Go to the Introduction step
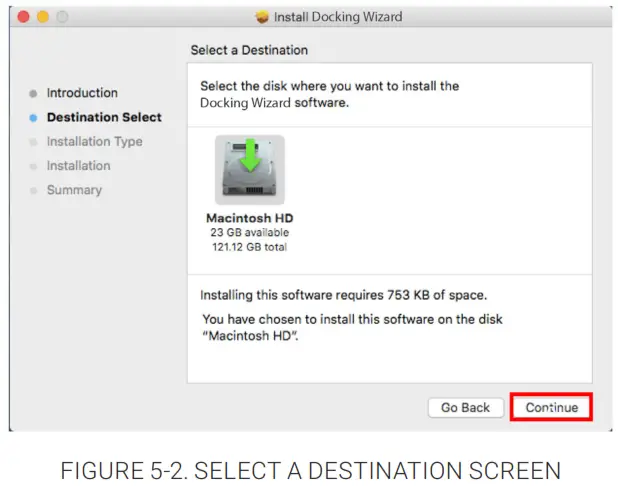The width and height of the screenshot is (618, 492). coord(82,93)
